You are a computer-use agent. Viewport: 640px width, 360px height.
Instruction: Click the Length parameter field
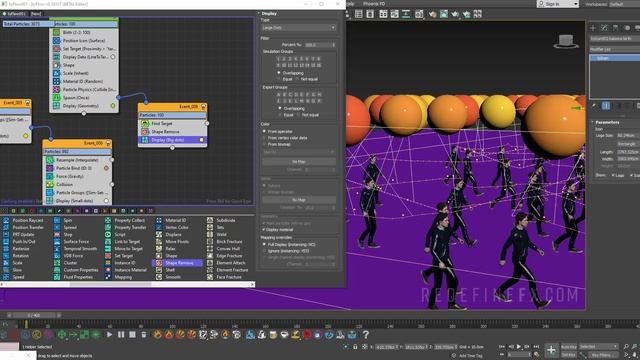tap(628, 152)
